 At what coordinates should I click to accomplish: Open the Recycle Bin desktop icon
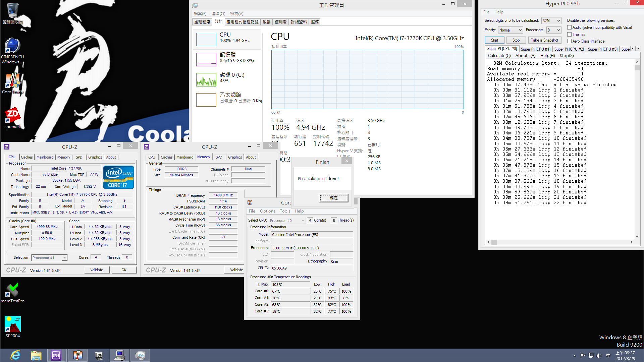click(13, 13)
